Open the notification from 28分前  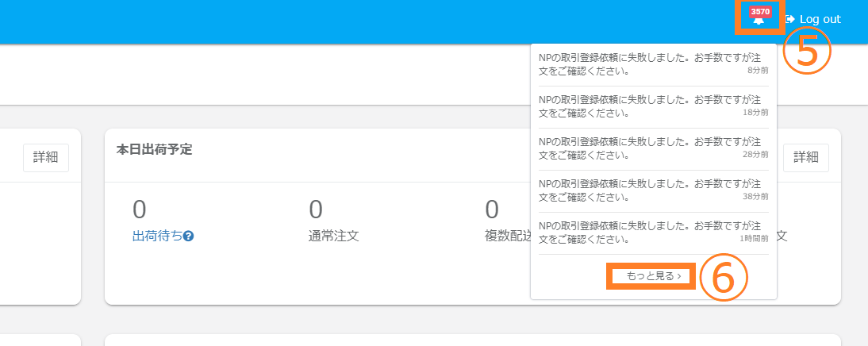click(653, 149)
